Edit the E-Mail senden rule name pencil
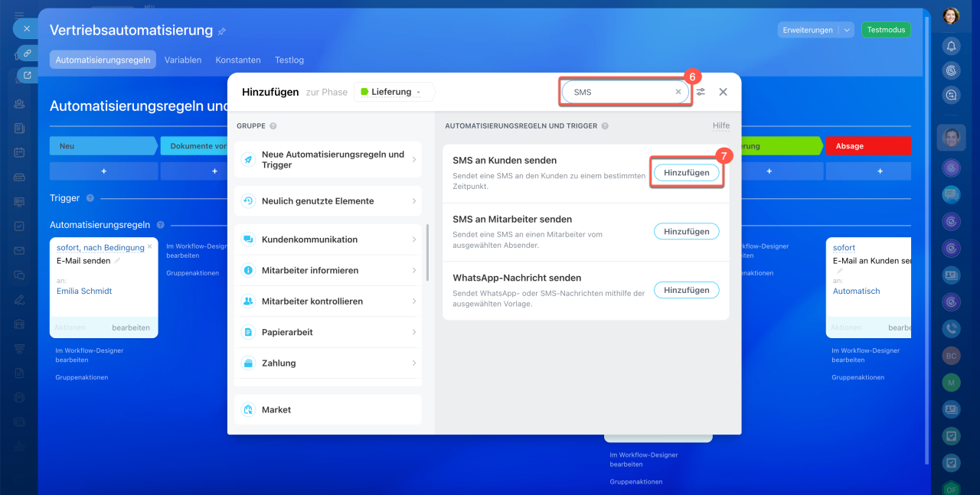 pos(117,261)
